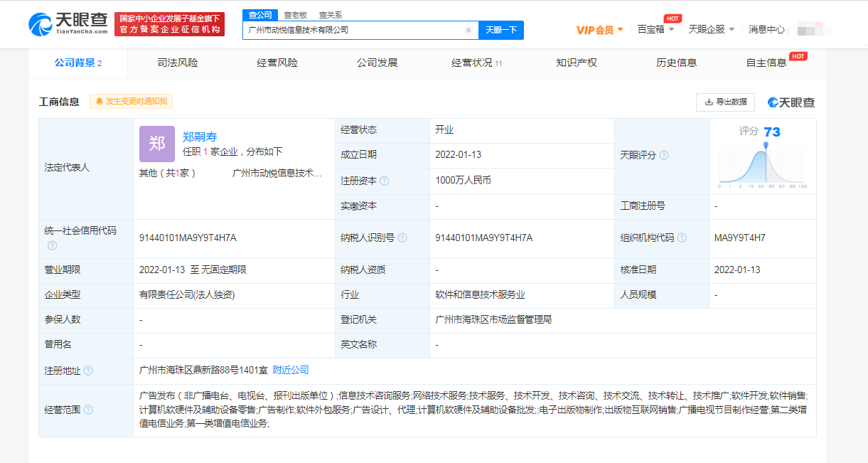868x463 pixels.
Task: Open the 天眼企服 dropdown
Action: click(x=707, y=30)
